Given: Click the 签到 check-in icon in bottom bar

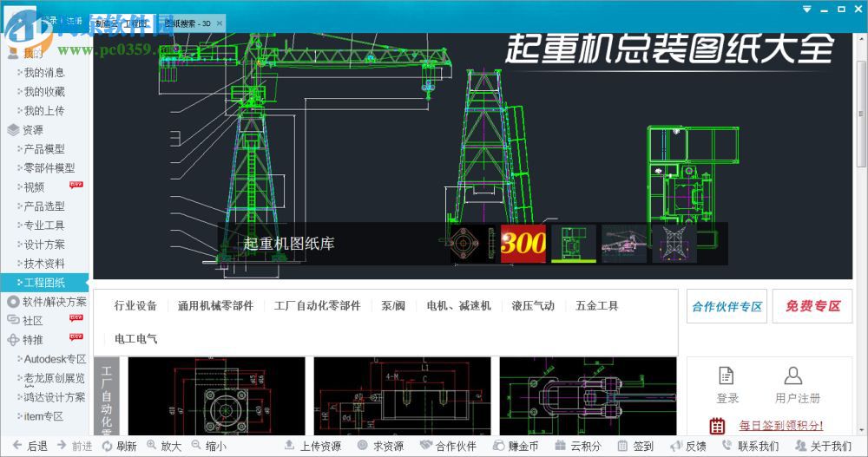Looking at the screenshot, I should pos(622,446).
